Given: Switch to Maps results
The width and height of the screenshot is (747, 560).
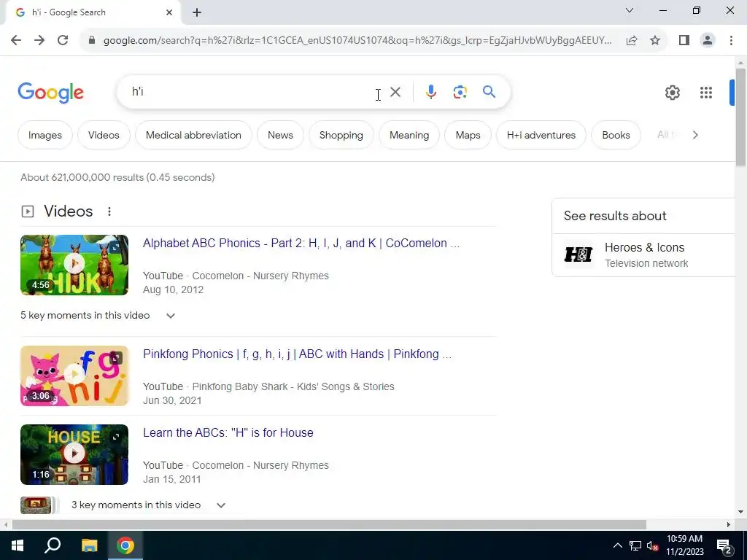Looking at the screenshot, I should (468, 135).
